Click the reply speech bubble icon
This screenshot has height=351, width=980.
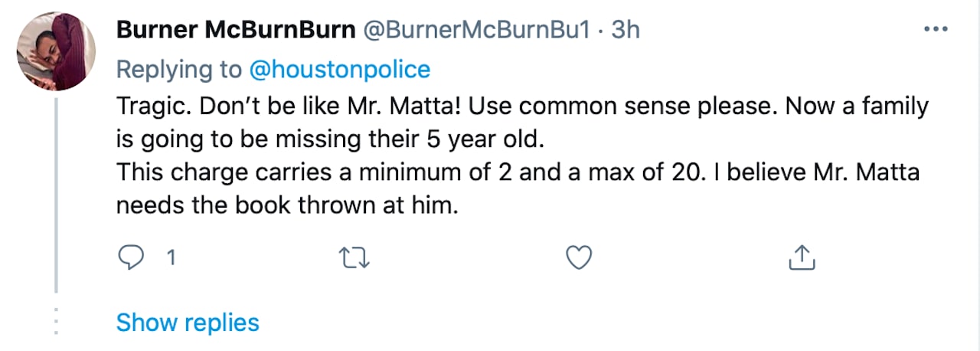(132, 258)
